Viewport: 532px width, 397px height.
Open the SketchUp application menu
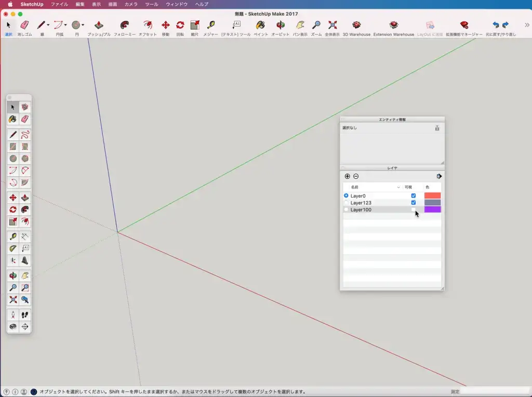pos(32,4)
